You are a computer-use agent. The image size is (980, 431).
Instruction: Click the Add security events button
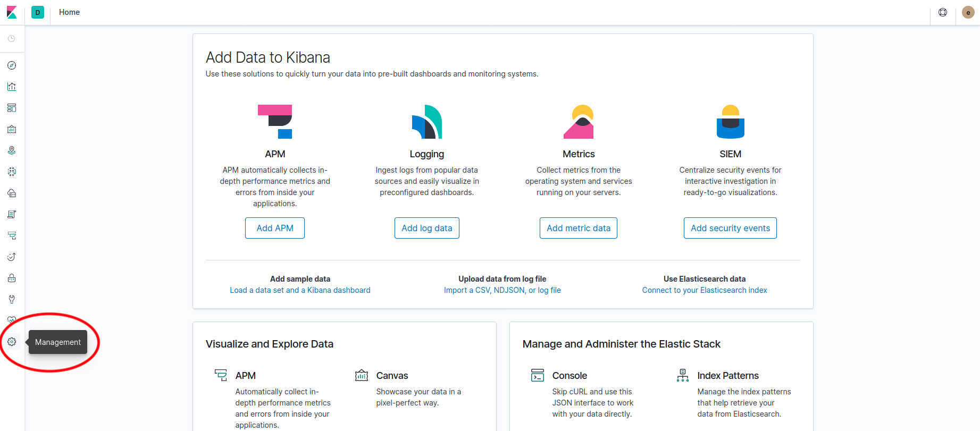[730, 228]
